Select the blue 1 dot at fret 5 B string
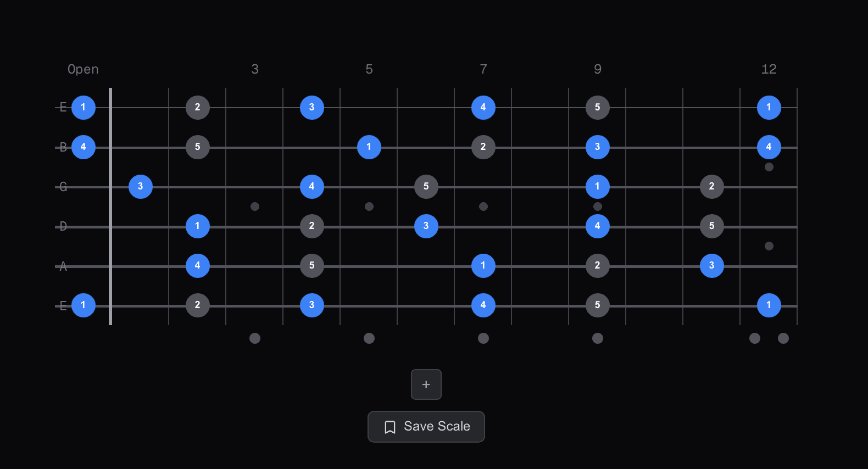The width and height of the screenshot is (868, 469). [x=369, y=147]
